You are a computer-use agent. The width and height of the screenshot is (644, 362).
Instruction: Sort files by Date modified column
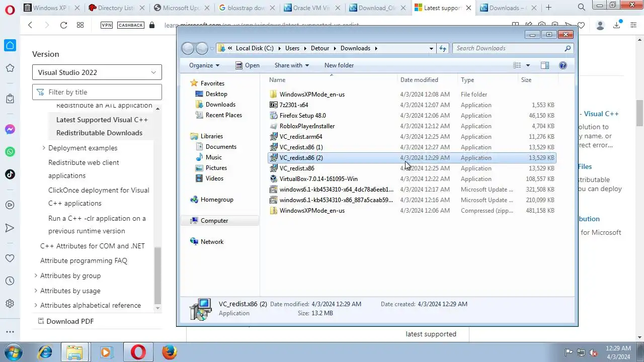click(x=419, y=80)
